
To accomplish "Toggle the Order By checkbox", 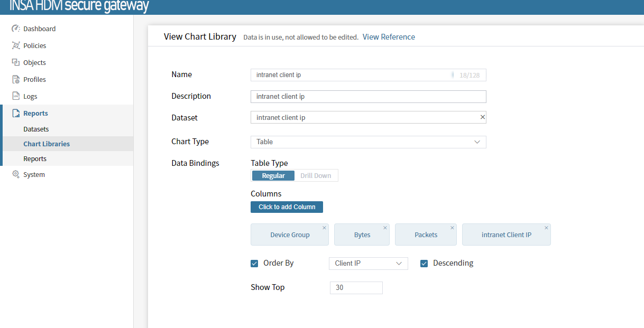I will (254, 264).
